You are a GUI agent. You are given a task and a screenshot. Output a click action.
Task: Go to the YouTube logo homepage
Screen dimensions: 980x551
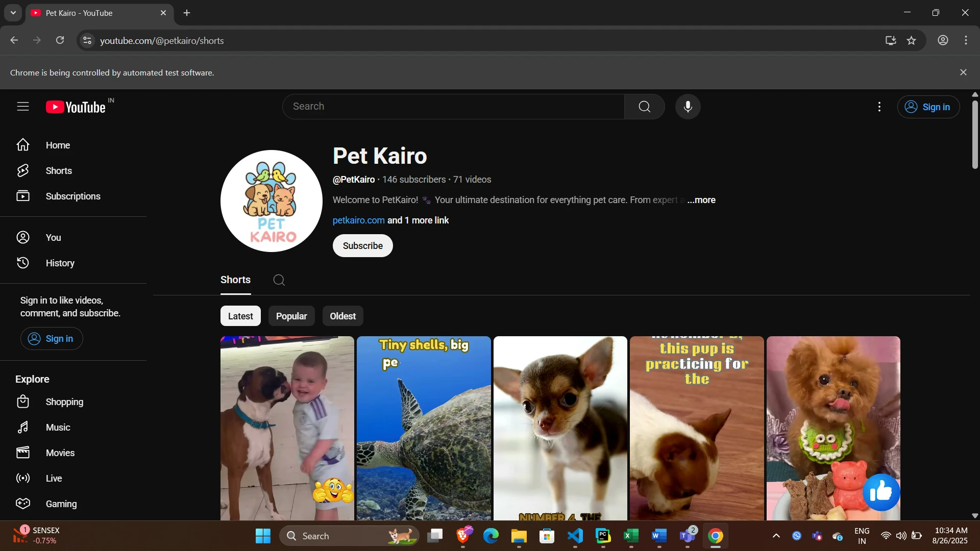(x=77, y=107)
